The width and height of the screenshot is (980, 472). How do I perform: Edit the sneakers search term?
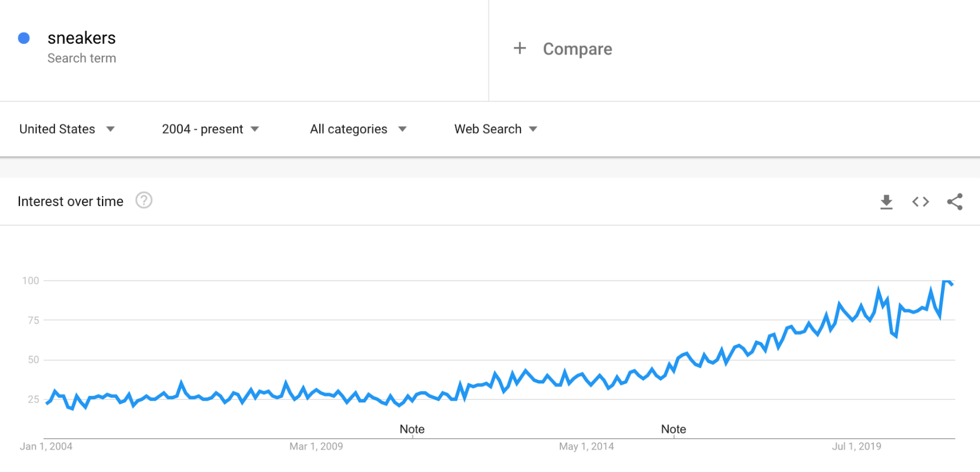pyautogui.click(x=82, y=38)
